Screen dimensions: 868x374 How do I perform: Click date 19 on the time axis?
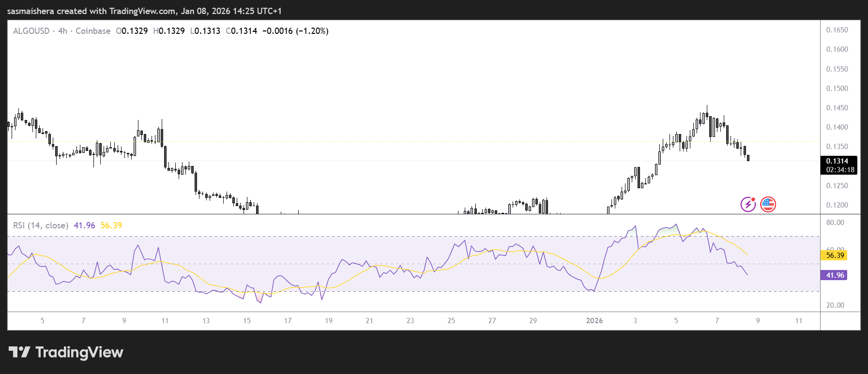click(329, 321)
